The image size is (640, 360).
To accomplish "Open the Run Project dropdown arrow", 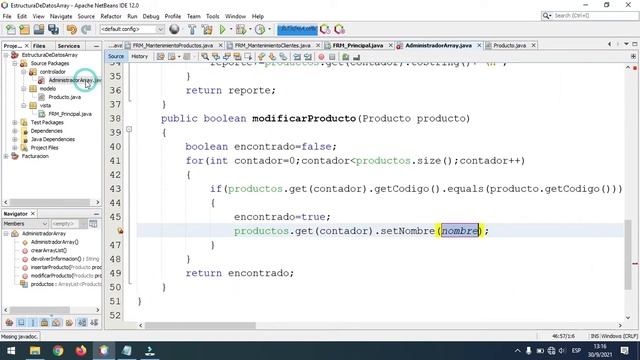I will click(x=231, y=29).
